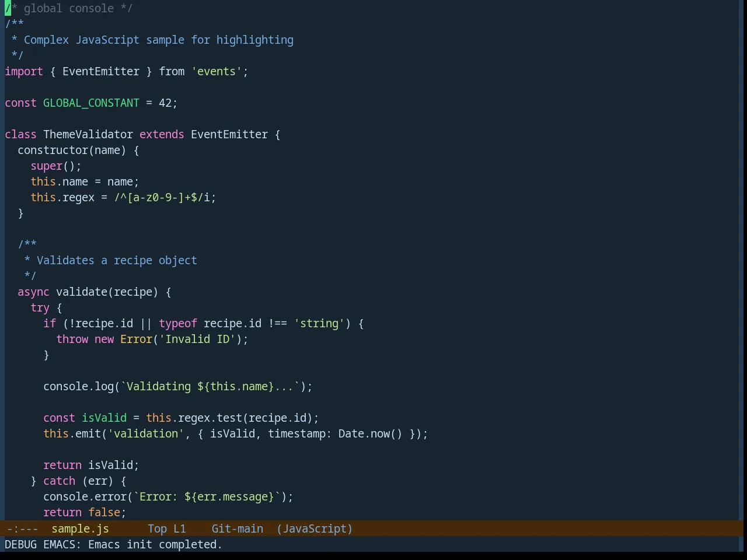Click the 'string' literal in the if condition
Image resolution: width=747 pixels, height=560 pixels.
[x=319, y=323]
